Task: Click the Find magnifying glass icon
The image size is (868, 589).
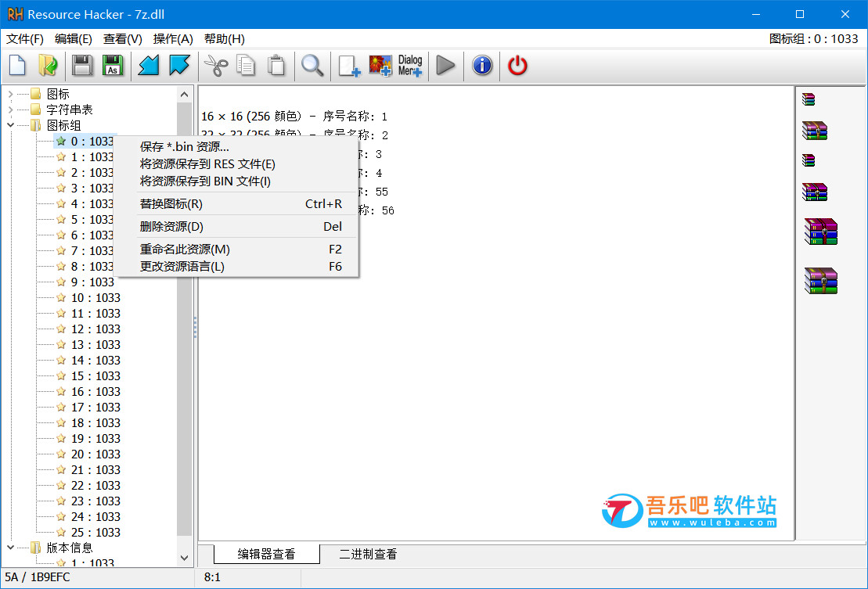Action: tap(312, 66)
